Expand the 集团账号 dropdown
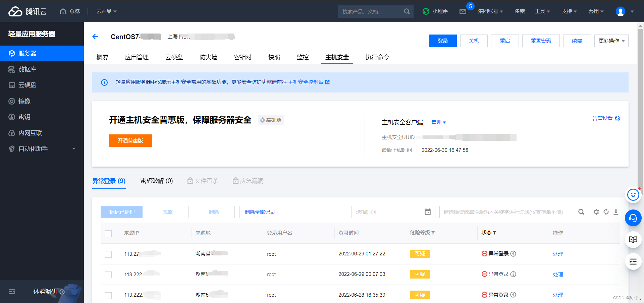The width and height of the screenshot is (644, 303). pyautogui.click(x=490, y=11)
